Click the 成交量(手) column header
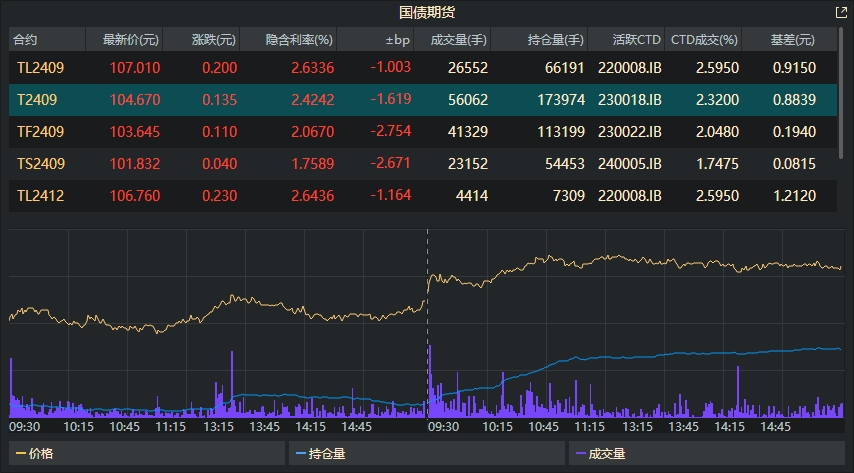 point(458,40)
